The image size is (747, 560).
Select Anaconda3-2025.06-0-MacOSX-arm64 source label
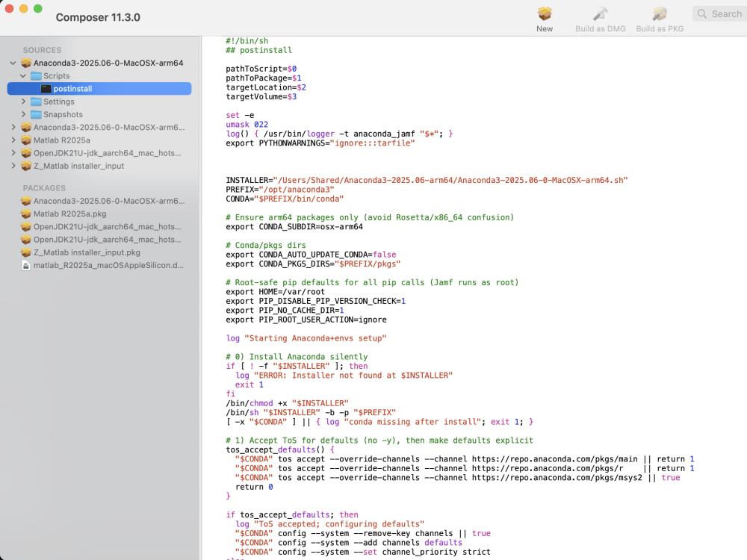[108, 63]
